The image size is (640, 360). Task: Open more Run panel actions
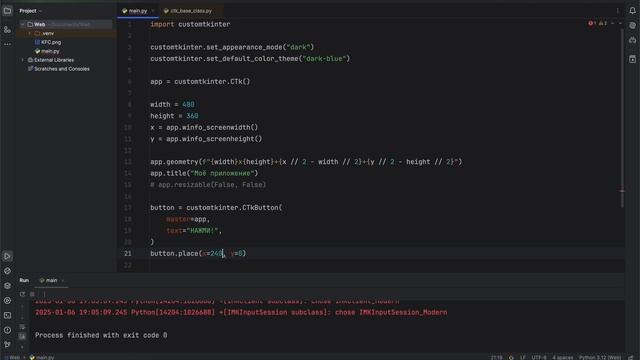point(44,294)
